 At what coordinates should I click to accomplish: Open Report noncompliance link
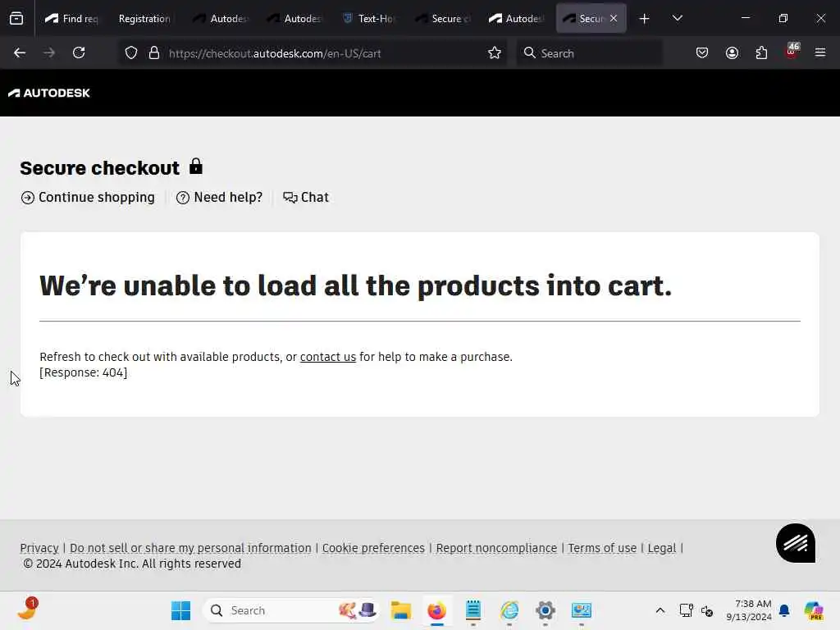(x=496, y=548)
